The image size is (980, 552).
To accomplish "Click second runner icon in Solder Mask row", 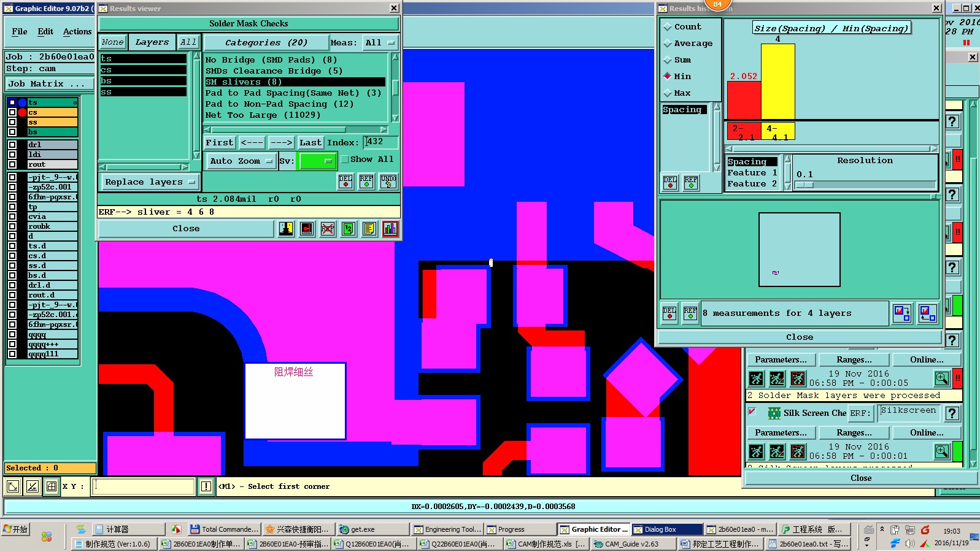I will coord(777,378).
